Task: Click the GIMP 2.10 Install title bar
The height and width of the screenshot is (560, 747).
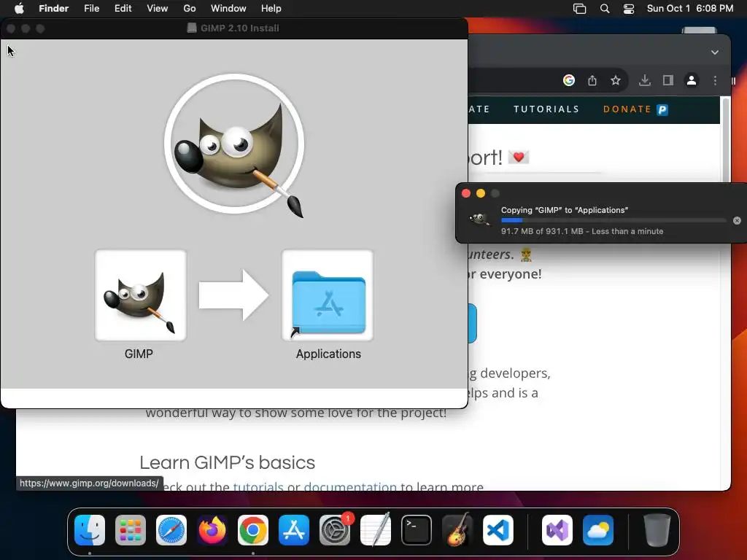Action: pyautogui.click(x=234, y=28)
